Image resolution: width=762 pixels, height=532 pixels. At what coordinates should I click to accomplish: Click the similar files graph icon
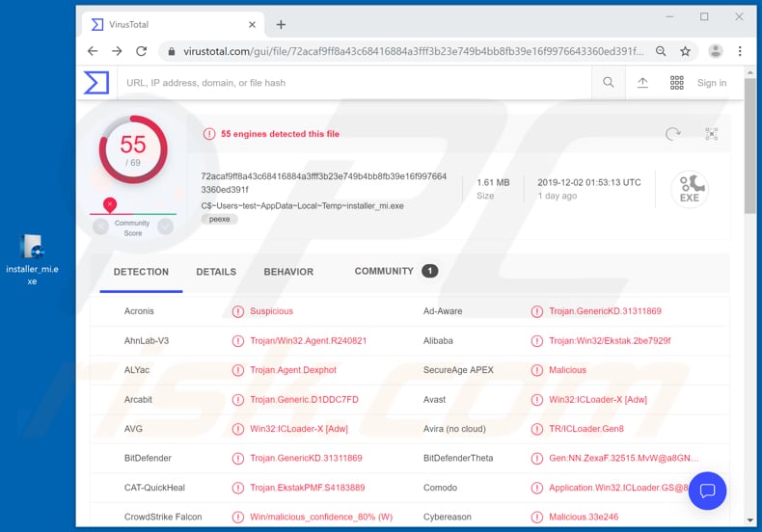click(x=712, y=134)
